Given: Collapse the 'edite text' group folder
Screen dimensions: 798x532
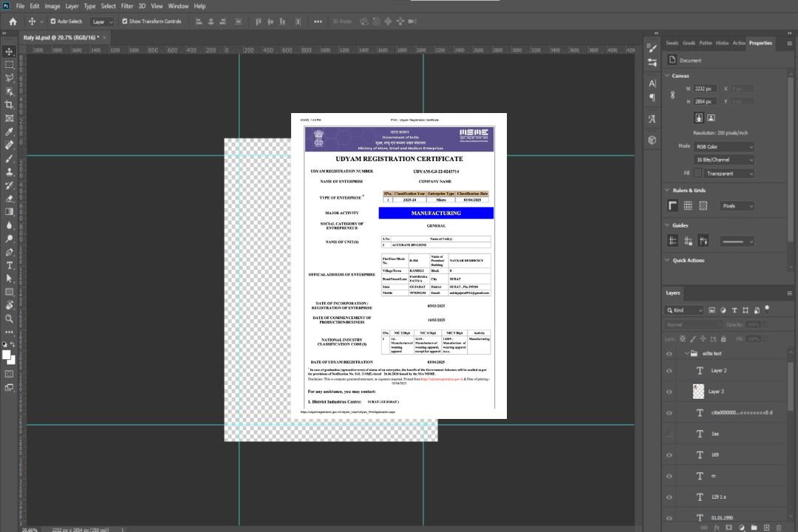Looking at the screenshot, I should (x=686, y=353).
